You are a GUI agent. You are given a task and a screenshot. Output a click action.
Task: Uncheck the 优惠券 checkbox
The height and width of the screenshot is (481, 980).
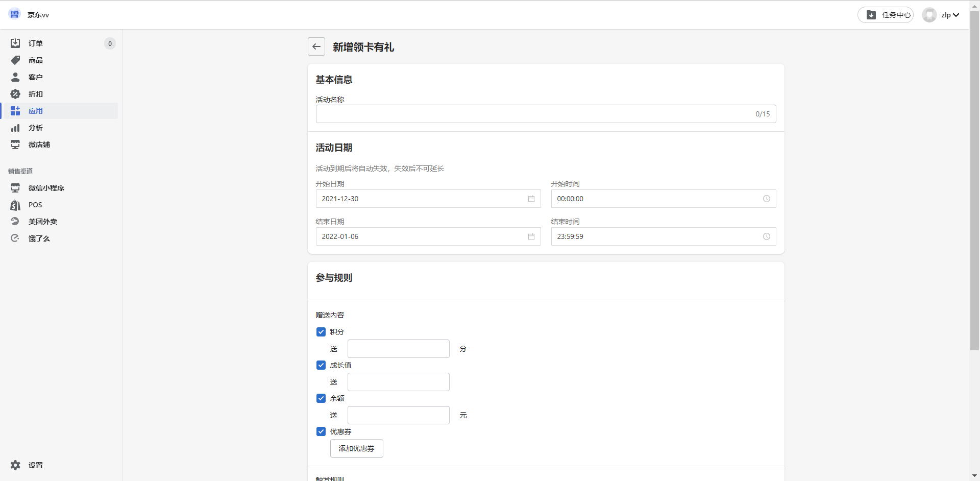pos(321,431)
